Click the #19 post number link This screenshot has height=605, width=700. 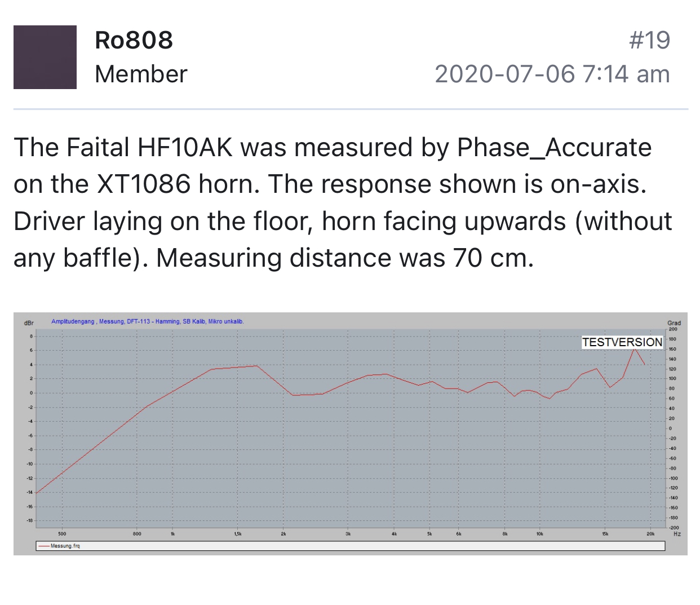pos(649,40)
